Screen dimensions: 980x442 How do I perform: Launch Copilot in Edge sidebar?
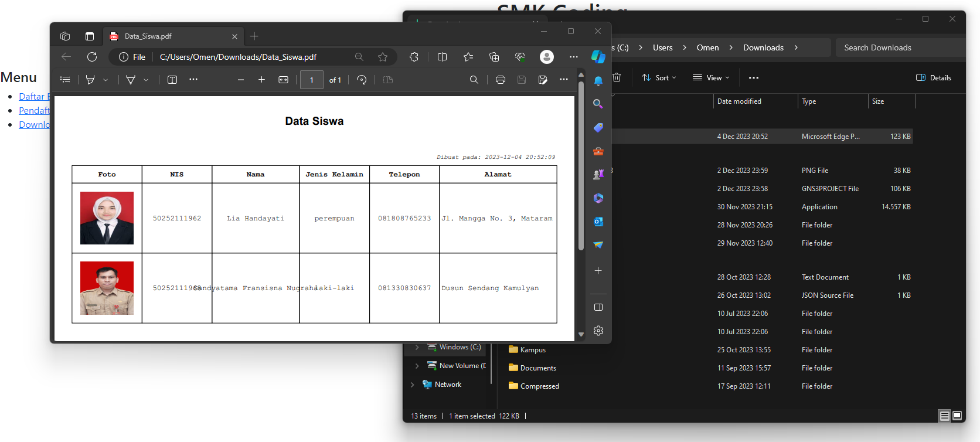(598, 57)
